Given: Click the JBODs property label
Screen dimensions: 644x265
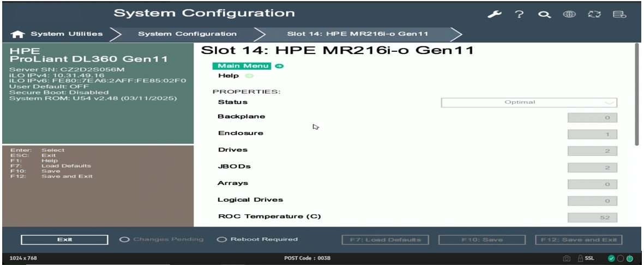Looking at the screenshot, I should (x=234, y=167).
